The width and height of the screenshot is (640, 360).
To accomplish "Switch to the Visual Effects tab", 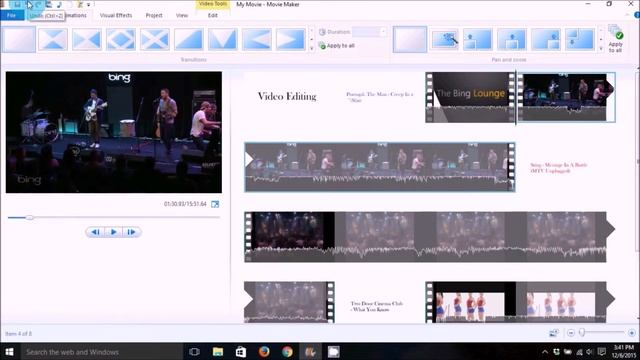I will [116, 16].
